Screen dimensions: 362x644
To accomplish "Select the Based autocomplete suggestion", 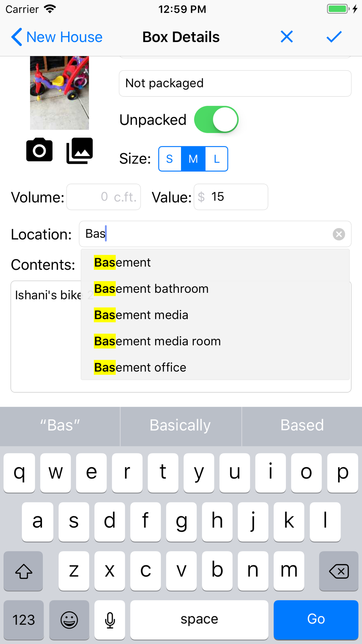I will coord(302,426).
